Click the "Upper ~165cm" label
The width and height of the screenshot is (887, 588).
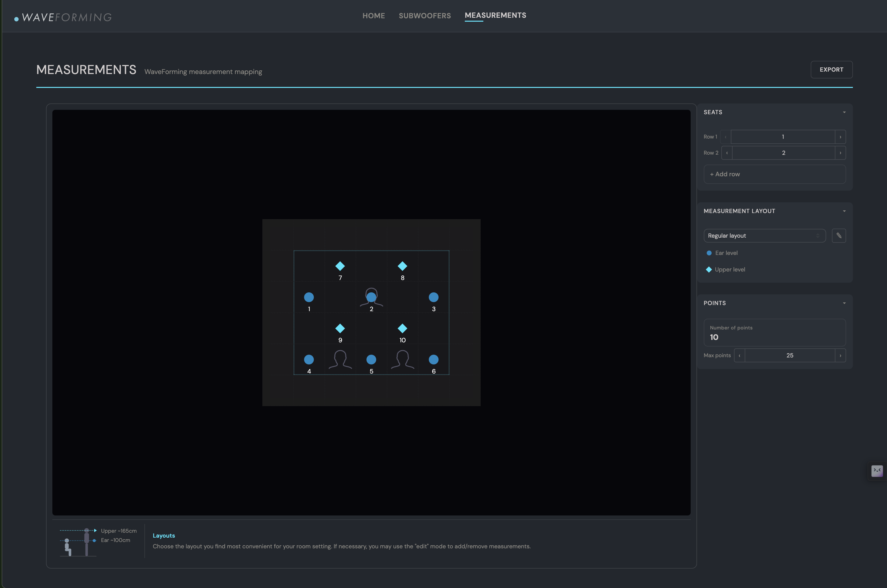[119, 531]
